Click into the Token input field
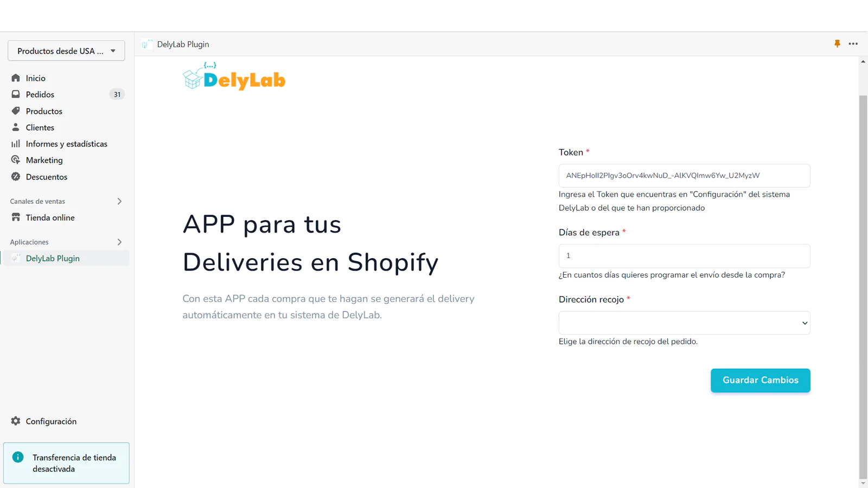Viewport: 868px width, 488px height. 684,176
